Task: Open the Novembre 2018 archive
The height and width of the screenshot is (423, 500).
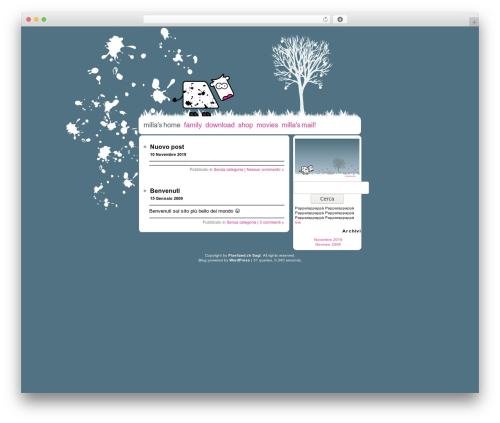Action: [328, 240]
